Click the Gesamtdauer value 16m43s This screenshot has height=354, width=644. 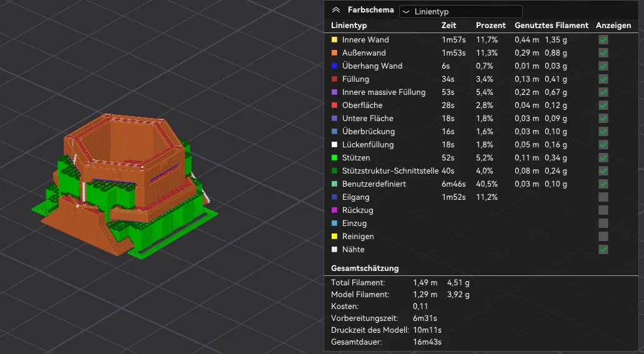click(x=427, y=342)
